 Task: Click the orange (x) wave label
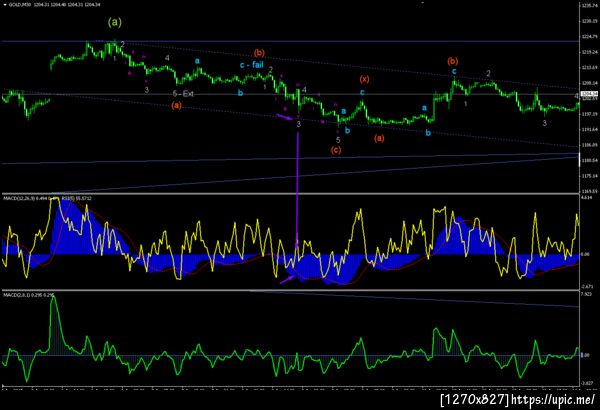[x=364, y=79]
